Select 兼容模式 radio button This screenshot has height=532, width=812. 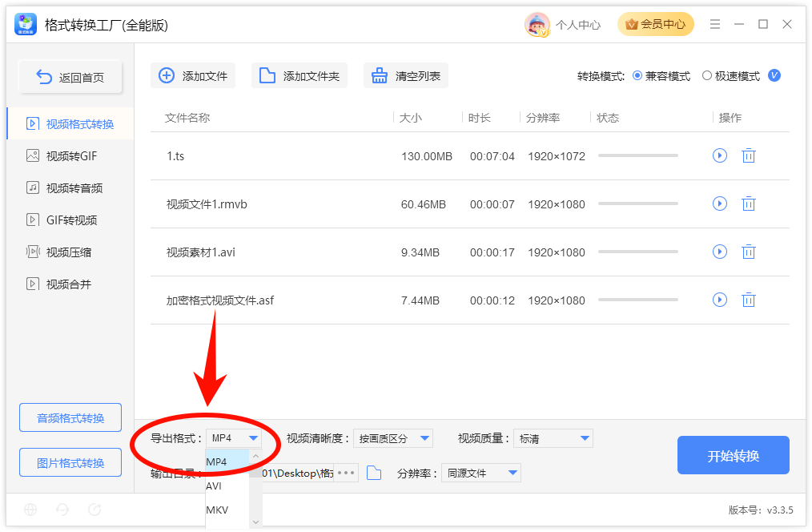point(637,75)
